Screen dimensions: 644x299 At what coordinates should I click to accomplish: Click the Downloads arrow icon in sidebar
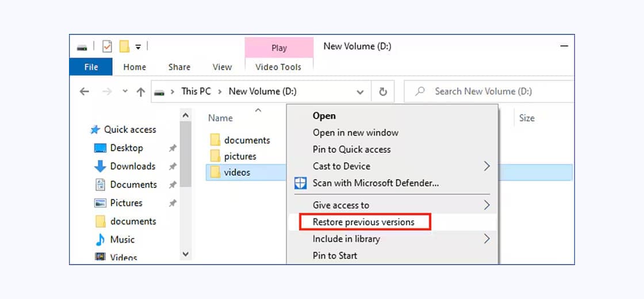pos(100,166)
